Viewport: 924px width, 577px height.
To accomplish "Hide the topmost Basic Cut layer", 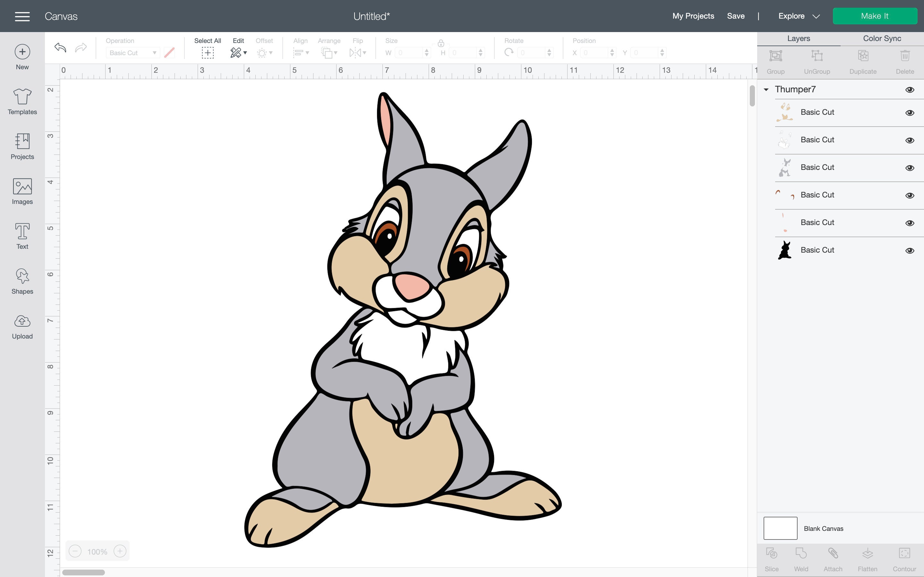I will point(910,113).
